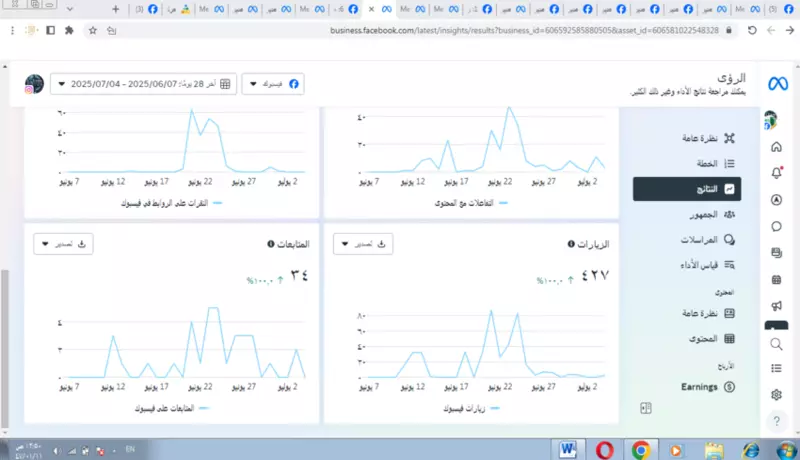Open a new browser tab with plus

pyautogui.click(x=115, y=9)
